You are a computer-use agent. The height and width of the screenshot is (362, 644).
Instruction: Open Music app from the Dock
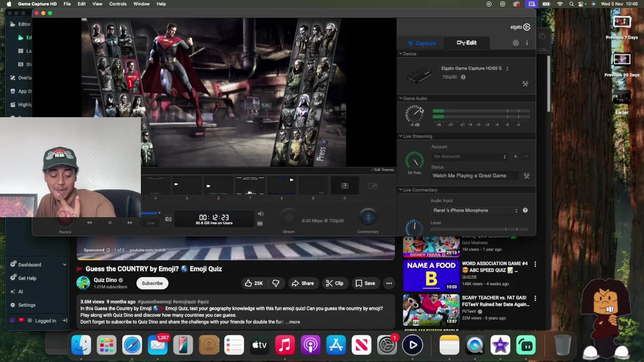pyautogui.click(x=285, y=345)
